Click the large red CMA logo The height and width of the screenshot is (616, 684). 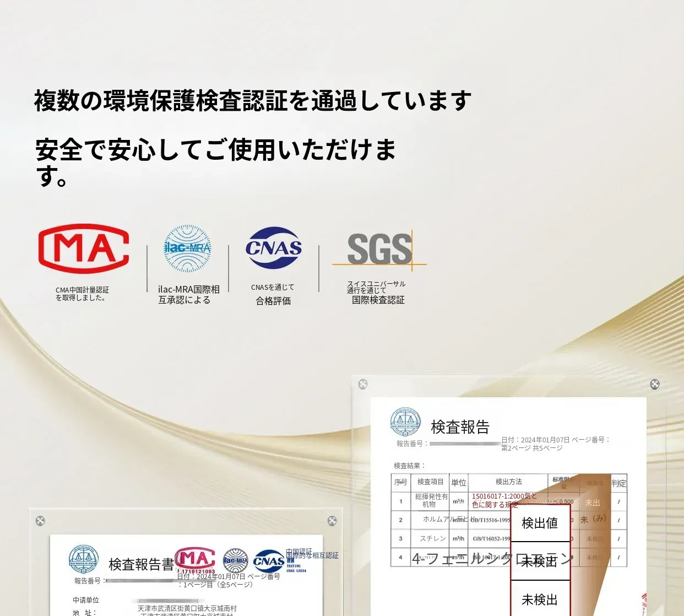point(84,248)
